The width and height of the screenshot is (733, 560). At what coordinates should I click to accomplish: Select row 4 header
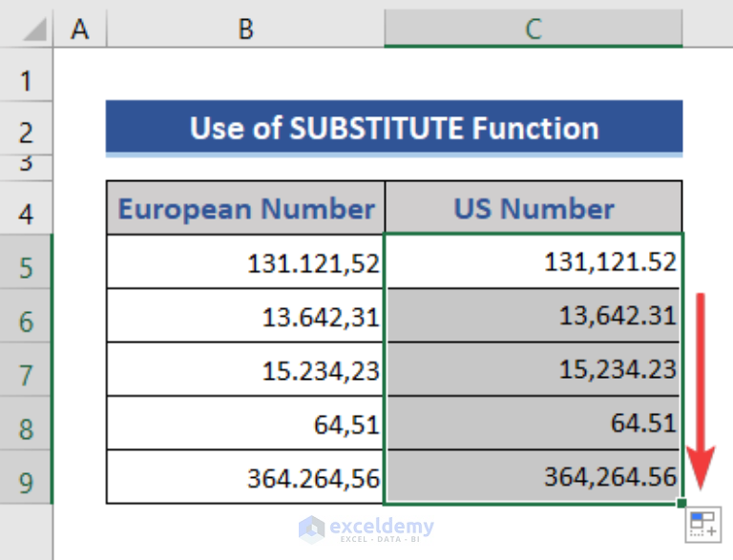(x=26, y=208)
